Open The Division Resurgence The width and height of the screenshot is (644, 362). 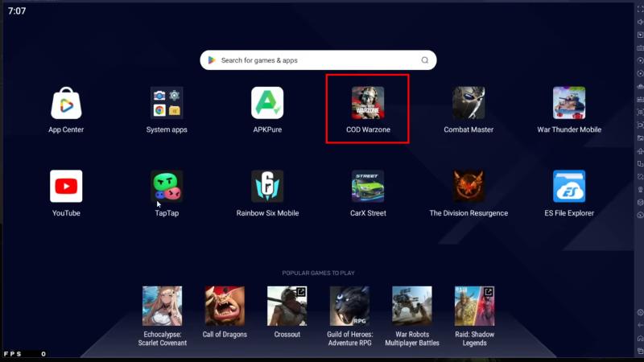[x=469, y=187]
